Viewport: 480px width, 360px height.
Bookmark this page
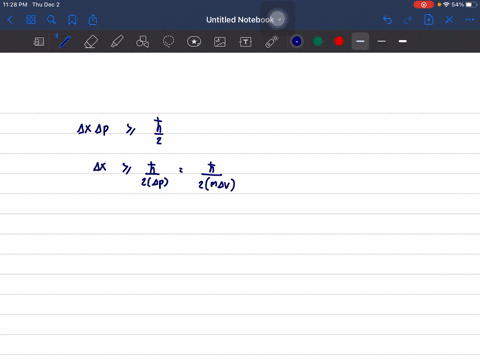72,20
